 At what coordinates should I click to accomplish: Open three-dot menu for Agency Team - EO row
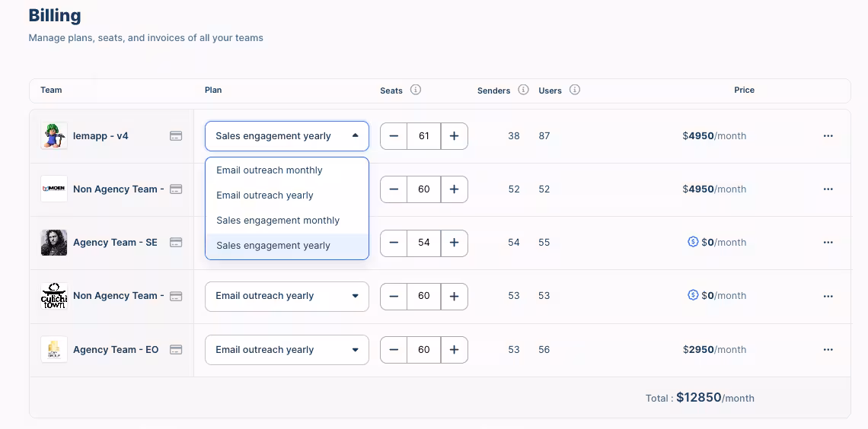point(828,350)
